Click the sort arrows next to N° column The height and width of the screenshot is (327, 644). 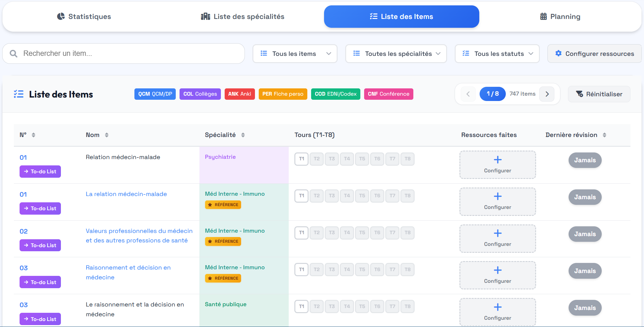tap(33, 135)
